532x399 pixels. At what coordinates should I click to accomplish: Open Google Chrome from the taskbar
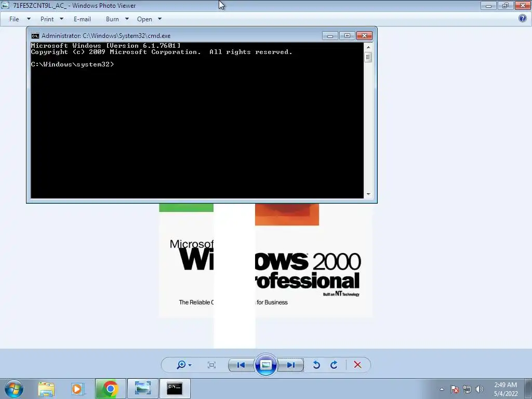coord(110,389)
